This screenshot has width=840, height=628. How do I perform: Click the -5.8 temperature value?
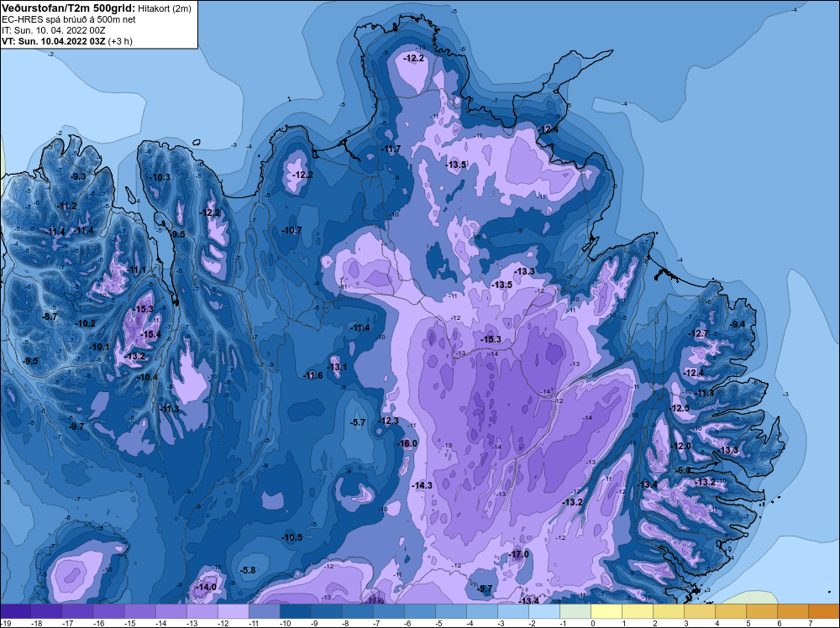pyautogui.click(x=249, y=570)
